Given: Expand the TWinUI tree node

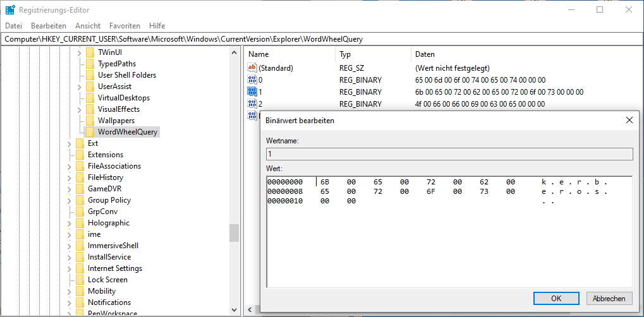Looking at the screenshot, I should pyautogui.click(x=80, y=52).
